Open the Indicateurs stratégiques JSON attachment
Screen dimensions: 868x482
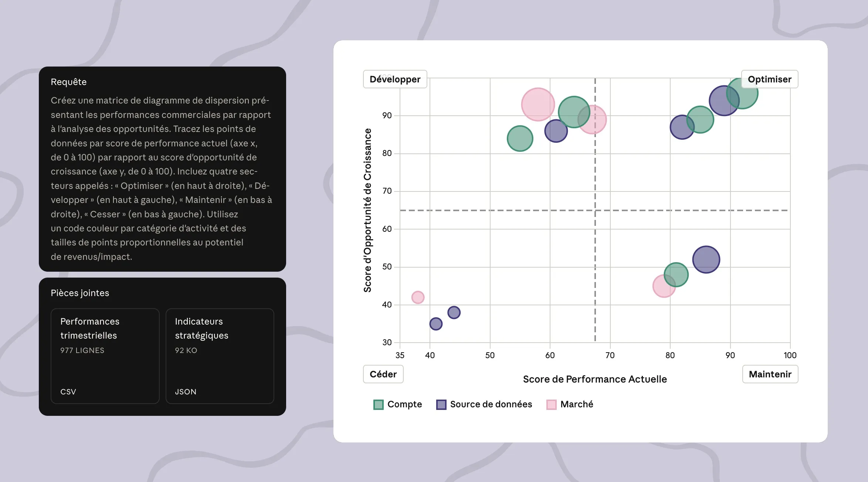[x=220, y=356]
